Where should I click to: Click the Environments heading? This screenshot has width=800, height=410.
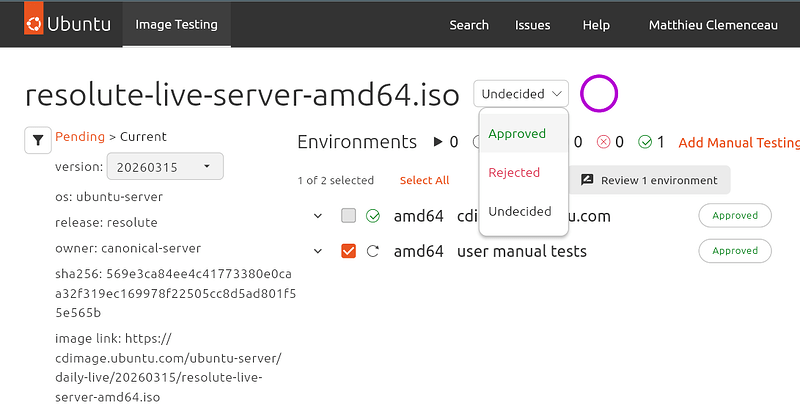click(357, 142)
